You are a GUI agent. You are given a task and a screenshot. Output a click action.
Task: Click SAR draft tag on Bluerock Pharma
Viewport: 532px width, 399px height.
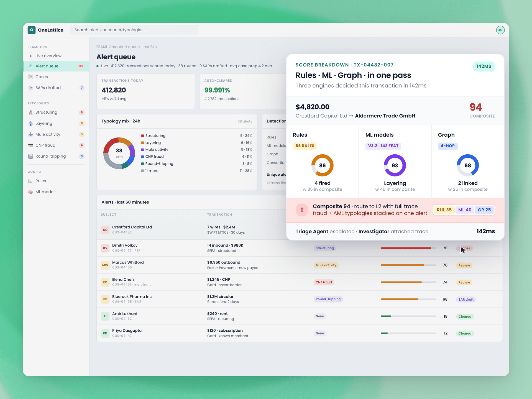coord(465,299)
